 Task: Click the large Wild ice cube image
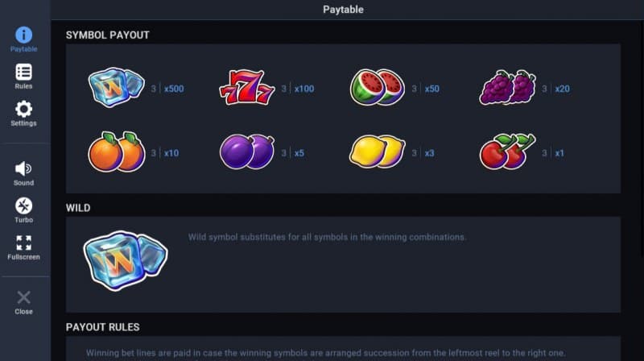pyautogui.click(x=125, y=259)
